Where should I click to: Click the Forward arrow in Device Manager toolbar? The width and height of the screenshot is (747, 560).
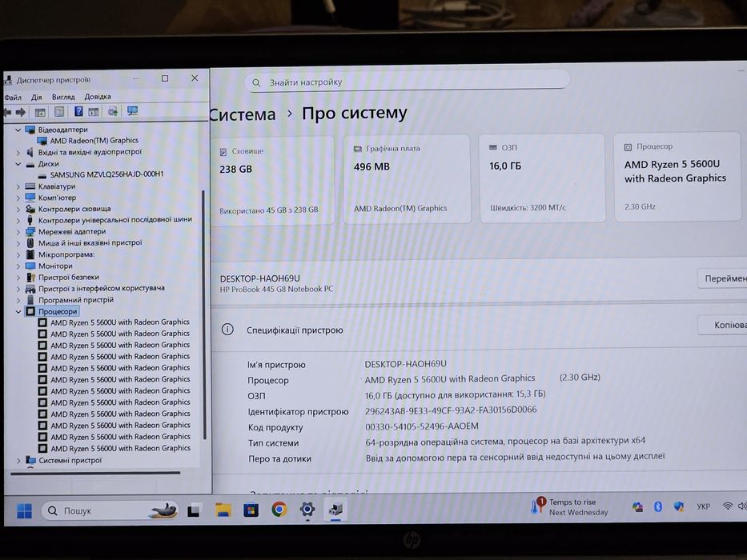point(21,112)
